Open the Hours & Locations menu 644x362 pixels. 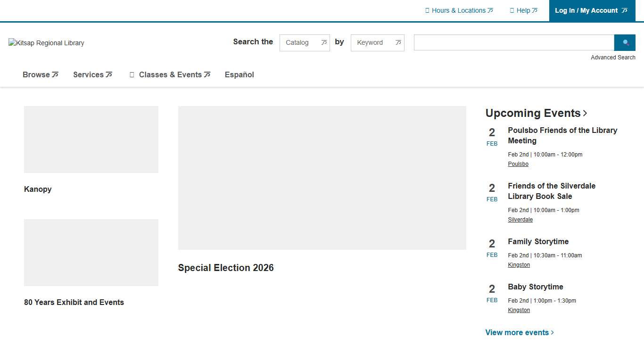coord(459,10)
